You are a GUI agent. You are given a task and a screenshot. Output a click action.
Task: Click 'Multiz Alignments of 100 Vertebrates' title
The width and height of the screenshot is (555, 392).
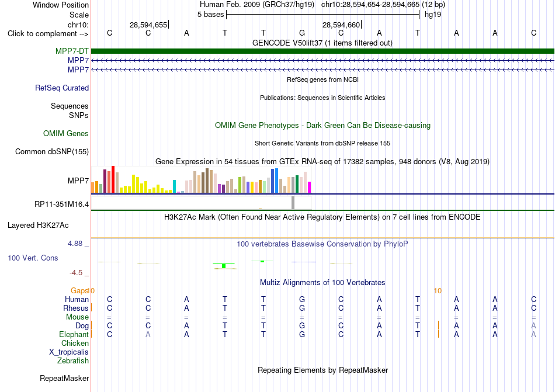[x=322, y=282]
